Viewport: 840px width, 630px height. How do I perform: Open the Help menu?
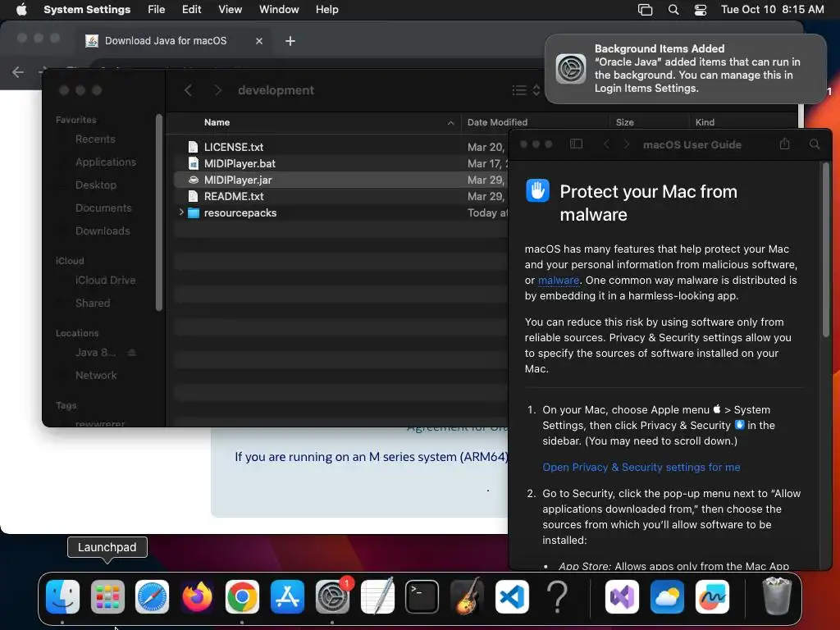(x=326, y=10)
